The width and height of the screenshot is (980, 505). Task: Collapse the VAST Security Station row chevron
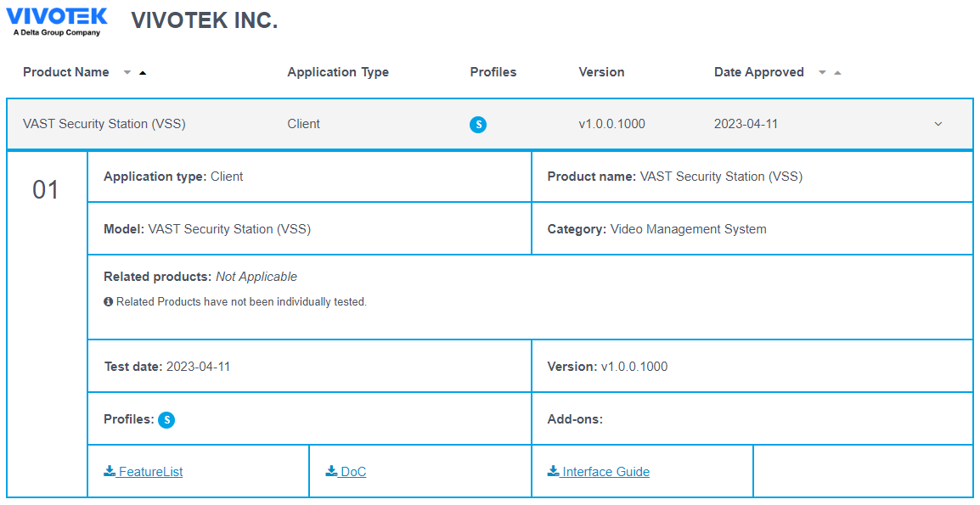click(x=938, y=124)
